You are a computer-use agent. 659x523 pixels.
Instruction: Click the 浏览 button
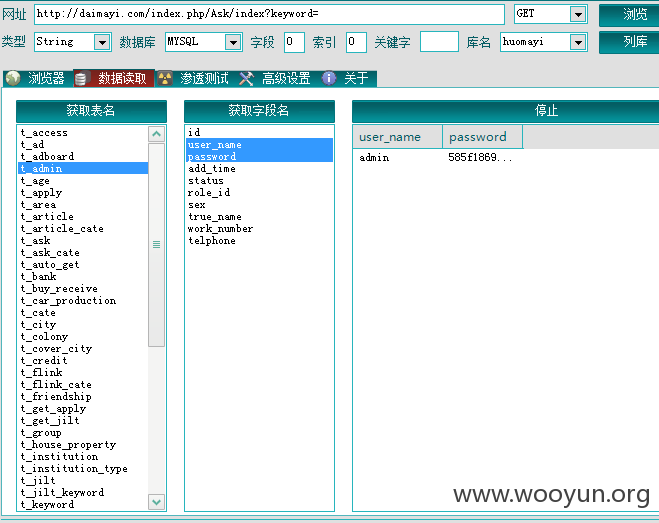tap(629, 14)
